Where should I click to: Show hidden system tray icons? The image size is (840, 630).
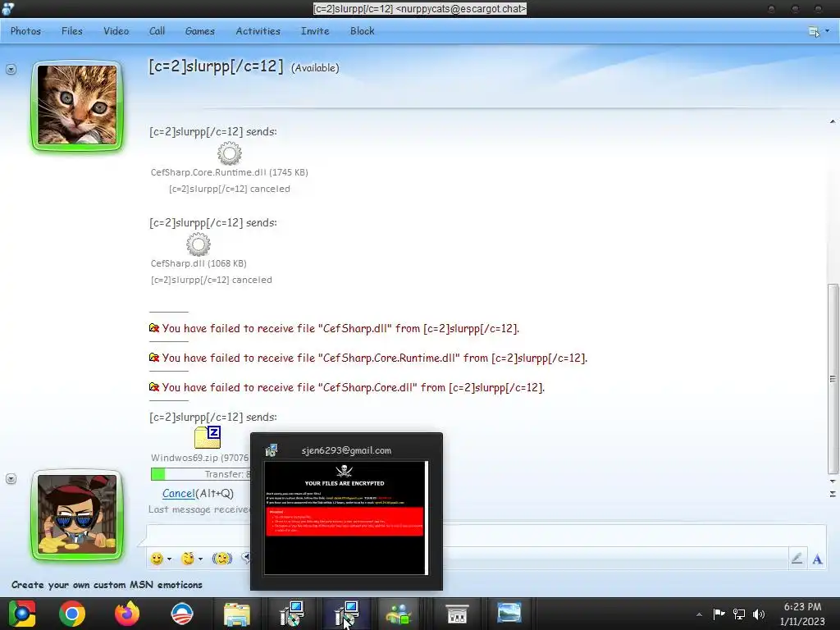click(699, 614)
